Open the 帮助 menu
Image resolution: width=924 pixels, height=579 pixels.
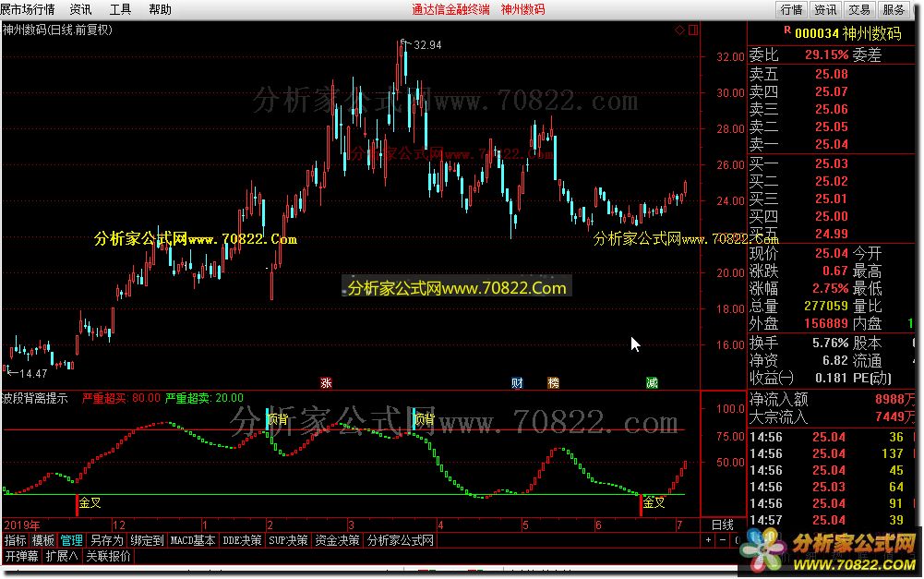point(160,9)
